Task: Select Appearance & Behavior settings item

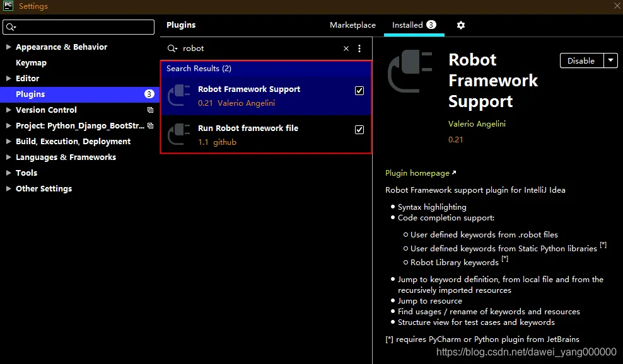Action: click(x=61, y=47)
